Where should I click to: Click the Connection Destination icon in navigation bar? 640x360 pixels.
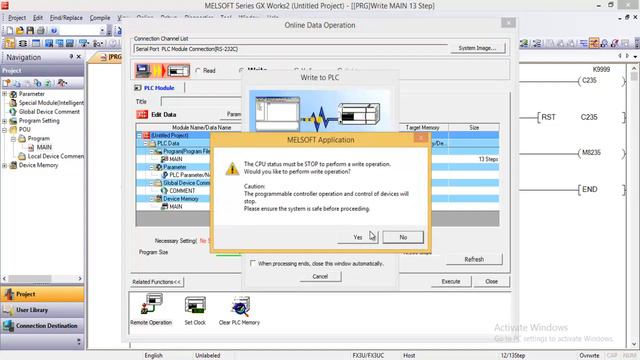click(x=8, y=326)
